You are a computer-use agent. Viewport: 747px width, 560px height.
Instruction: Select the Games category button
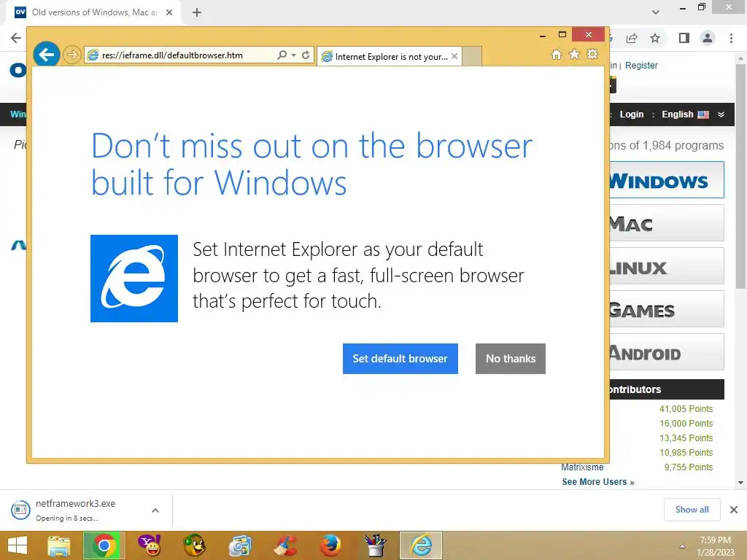click(667, 309)
